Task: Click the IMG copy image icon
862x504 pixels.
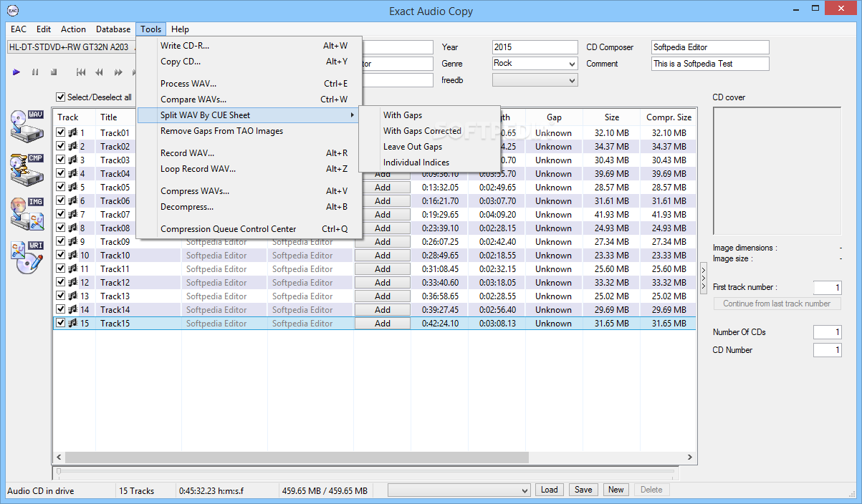Action: [x=27, y=213]
